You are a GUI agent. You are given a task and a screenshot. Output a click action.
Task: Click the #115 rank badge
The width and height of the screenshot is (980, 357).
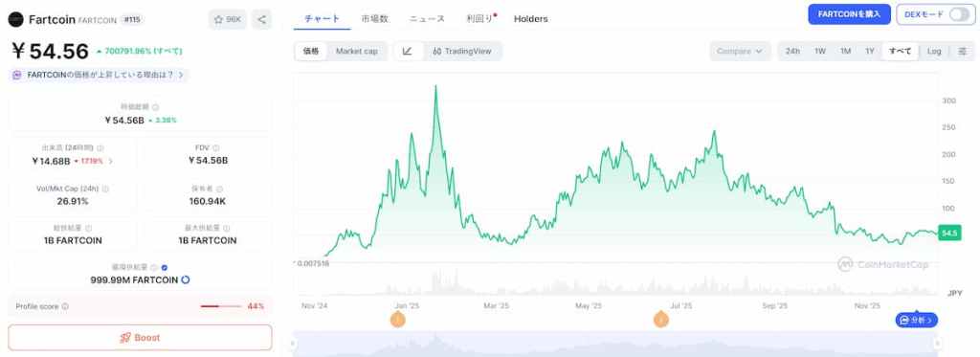(132, 19)
